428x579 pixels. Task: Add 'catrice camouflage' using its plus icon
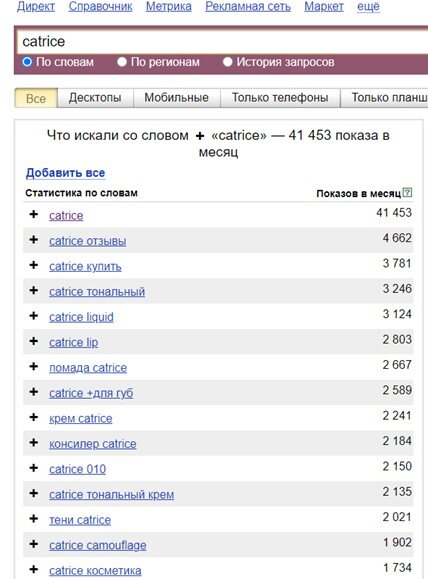coord(34,544)
